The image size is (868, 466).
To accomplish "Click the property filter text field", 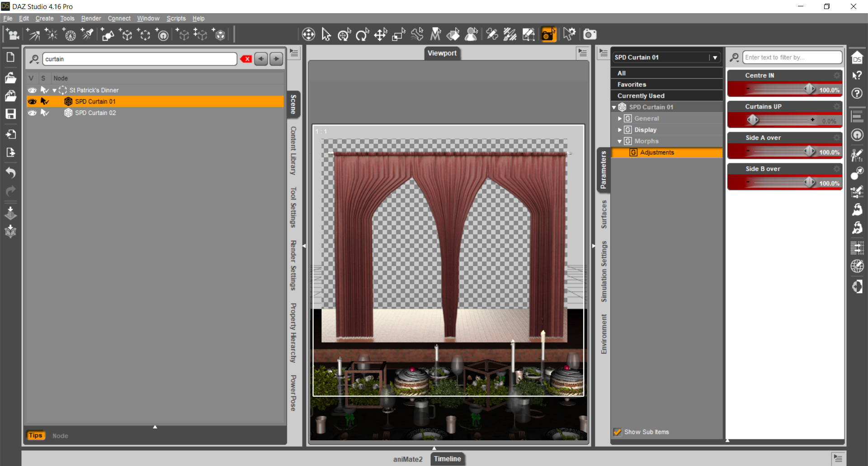I will [792, 57].
